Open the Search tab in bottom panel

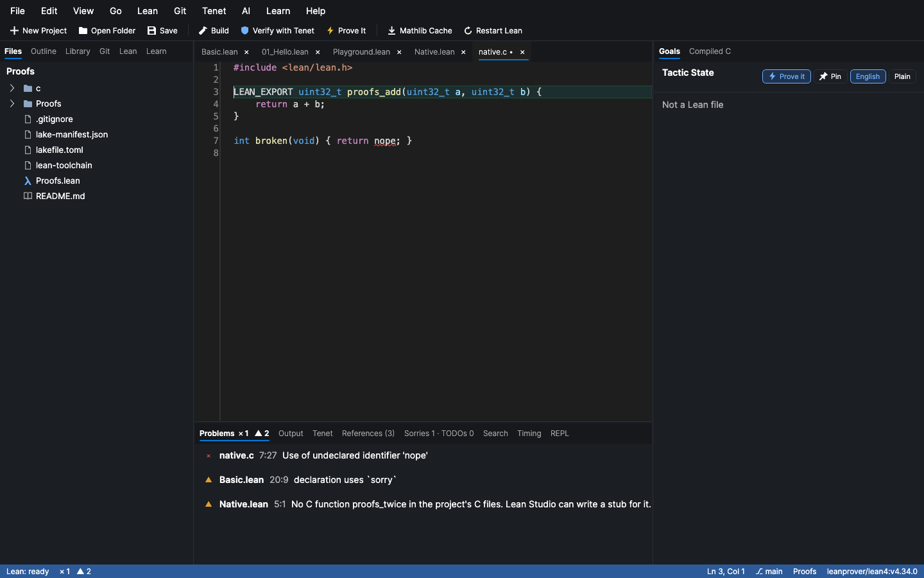click(x=495, y=433)
